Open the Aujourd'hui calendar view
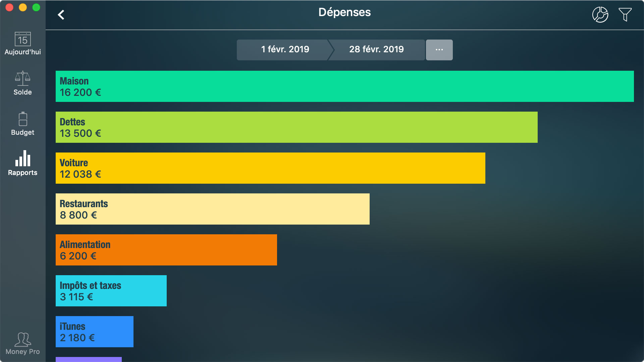The image size is (644, 362). [x=22, y=44]
